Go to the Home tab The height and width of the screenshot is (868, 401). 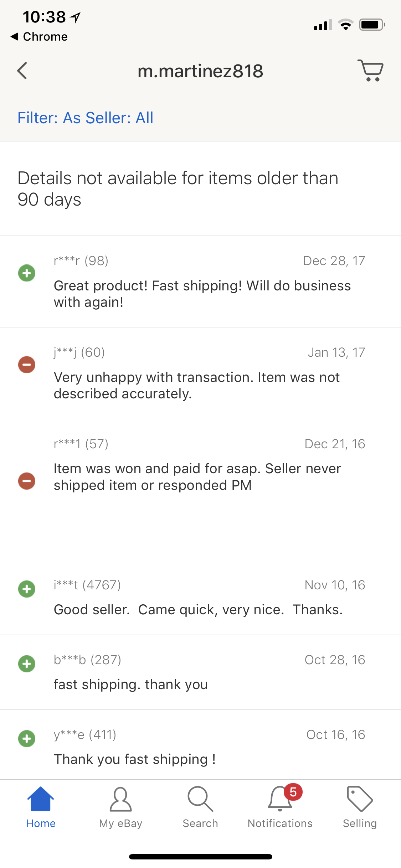[41, 807]
